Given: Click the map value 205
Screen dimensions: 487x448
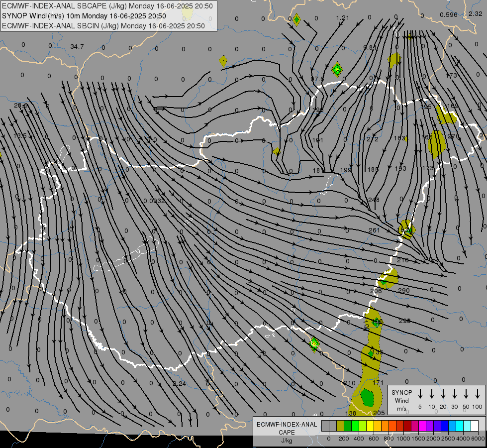Looking at the screenshot, I should coord(379,413).
